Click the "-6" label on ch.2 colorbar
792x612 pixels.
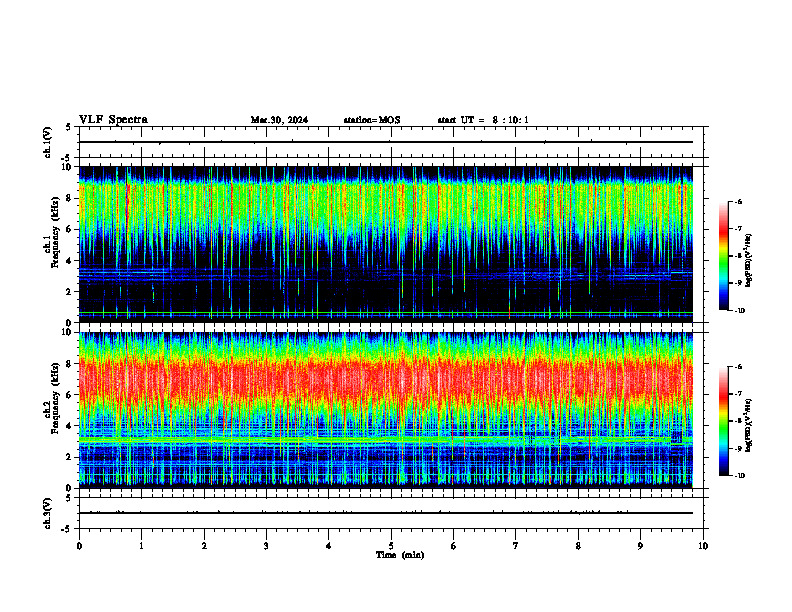click(739, 367)
